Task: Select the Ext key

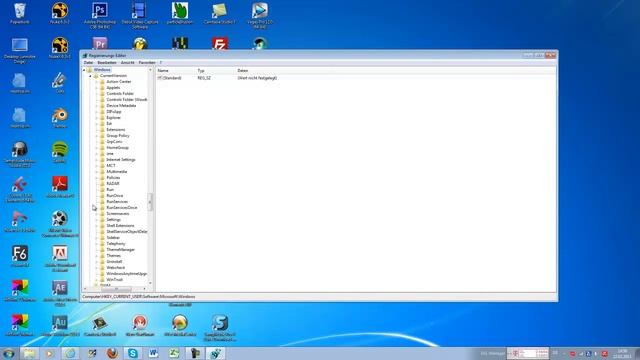Action: (109, 124)
